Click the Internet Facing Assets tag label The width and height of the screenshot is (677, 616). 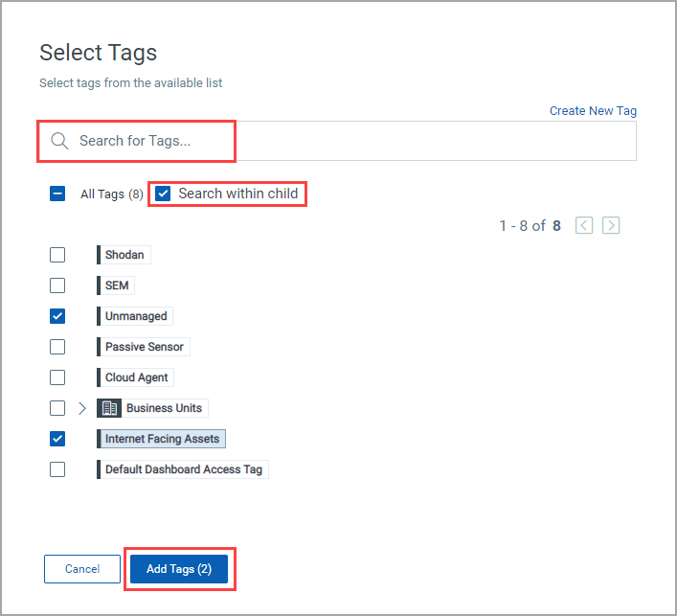[x=162, y=439]
